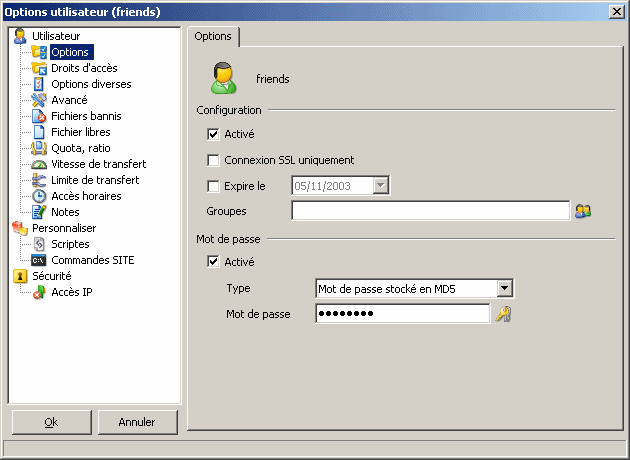Select Scriptes under Personnaliser

(x=70, y=244)
